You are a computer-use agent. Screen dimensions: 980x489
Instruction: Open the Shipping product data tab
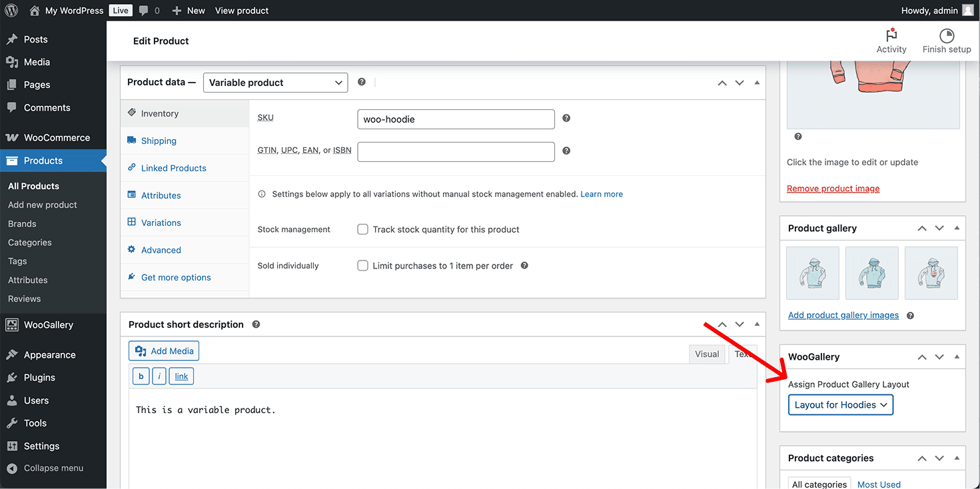[159, 141]
